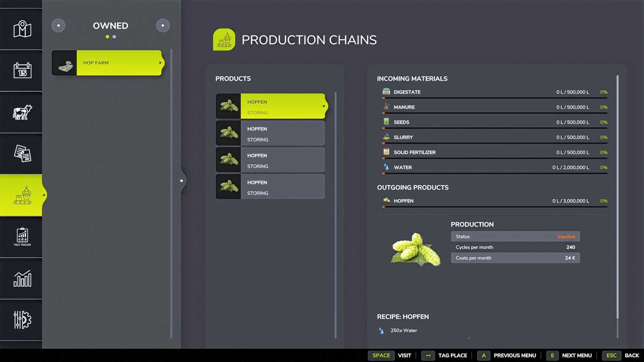Go to previous category with left arrow
Screen dimensions: 644x362
point(58,25)
